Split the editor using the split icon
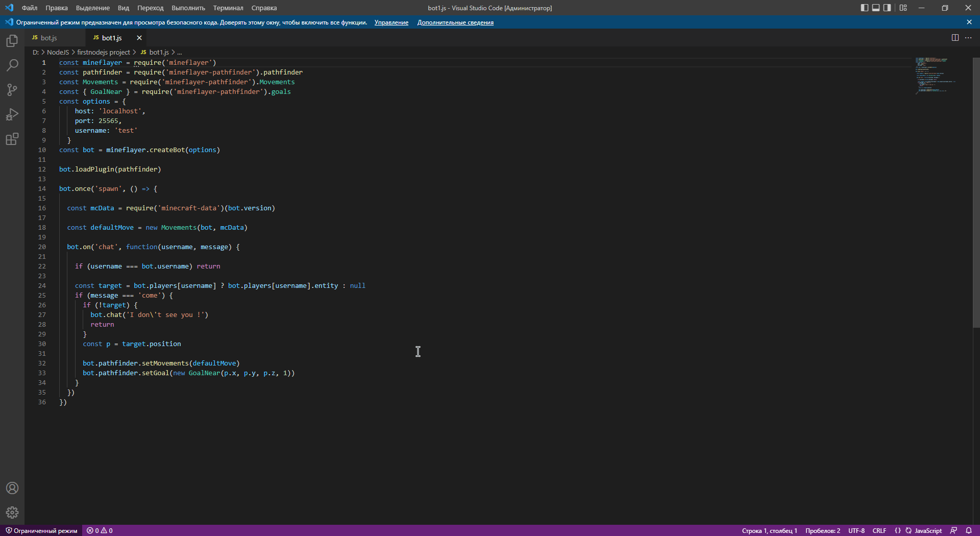Image resolution: width=980 pixels, height=536 pixels. pos(954,37)
